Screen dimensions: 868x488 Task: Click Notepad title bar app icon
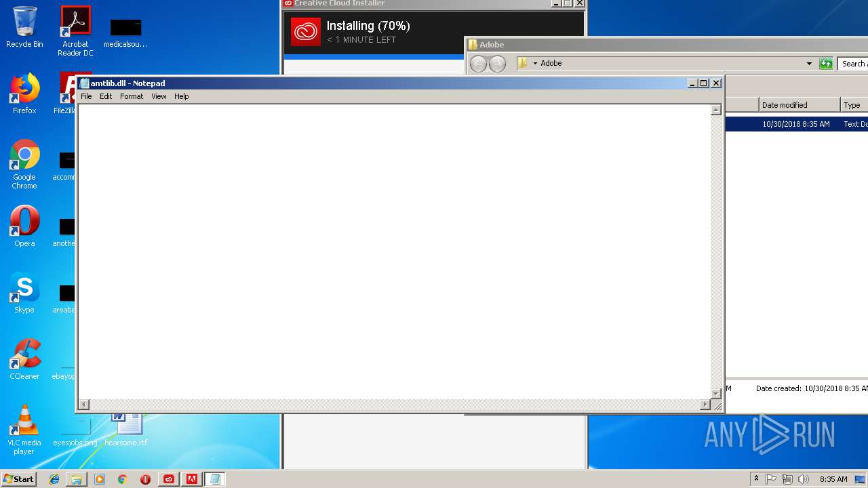[x=85, y=83]
